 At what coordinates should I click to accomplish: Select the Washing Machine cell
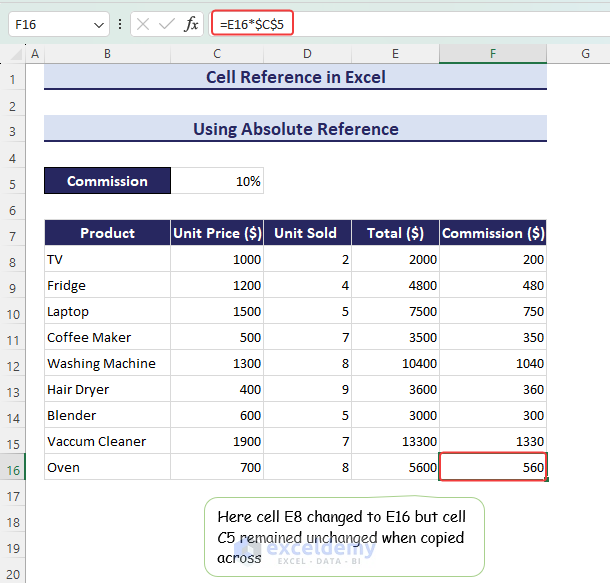[x=107, y=363]
